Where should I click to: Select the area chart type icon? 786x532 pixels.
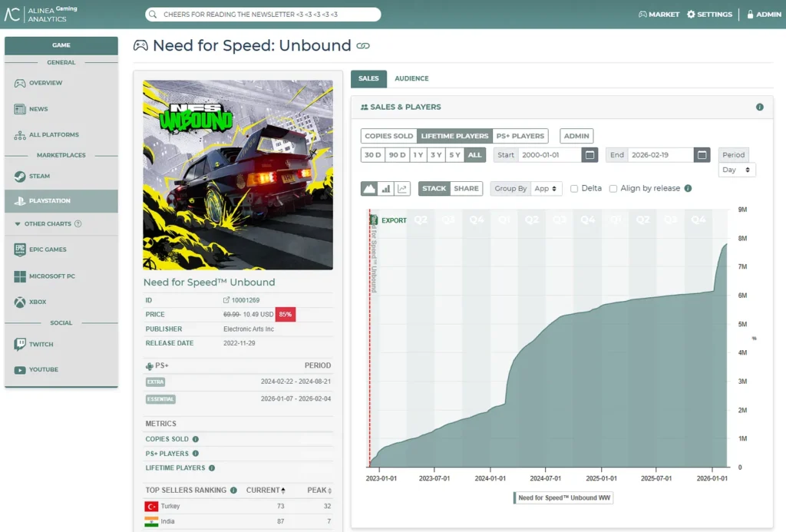369,188
